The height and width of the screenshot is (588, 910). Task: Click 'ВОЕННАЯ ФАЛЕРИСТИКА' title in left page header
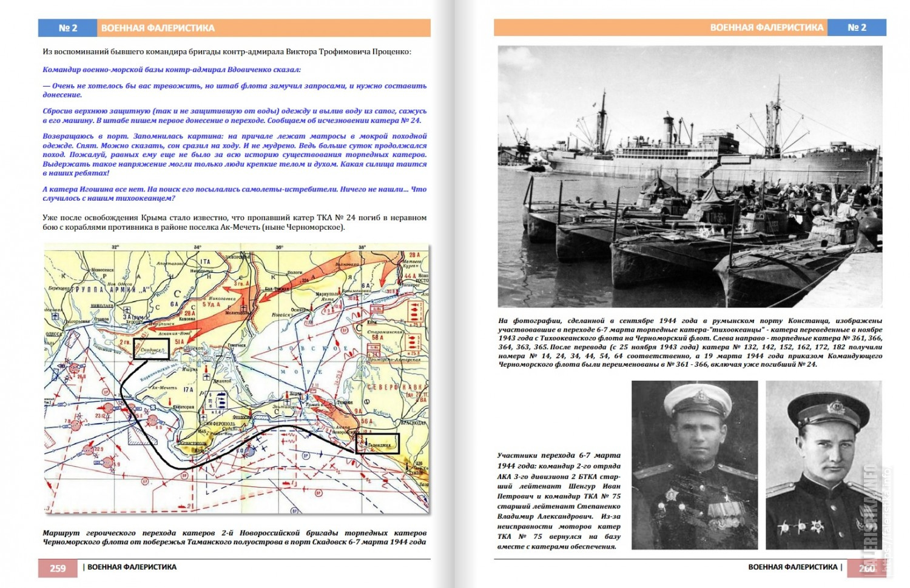coord(158,28)
